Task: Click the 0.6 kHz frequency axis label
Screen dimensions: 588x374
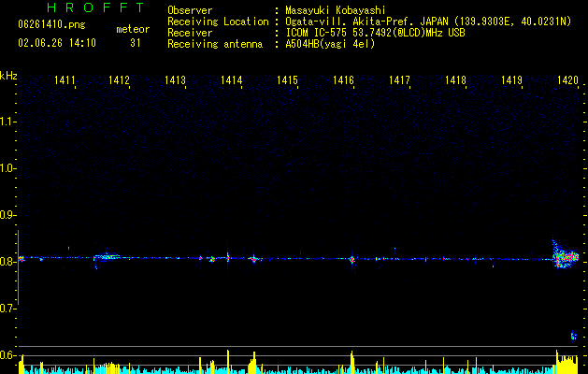Action: coord(7,355)
